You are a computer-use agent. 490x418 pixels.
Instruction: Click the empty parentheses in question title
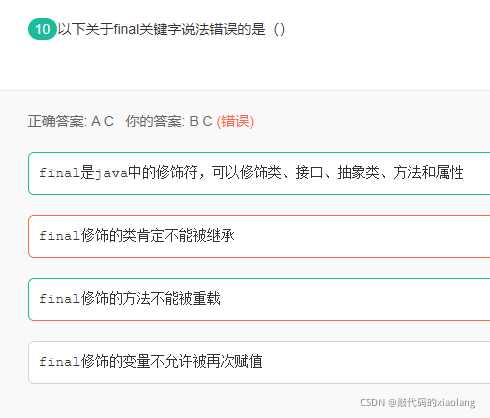pos(279,29)
